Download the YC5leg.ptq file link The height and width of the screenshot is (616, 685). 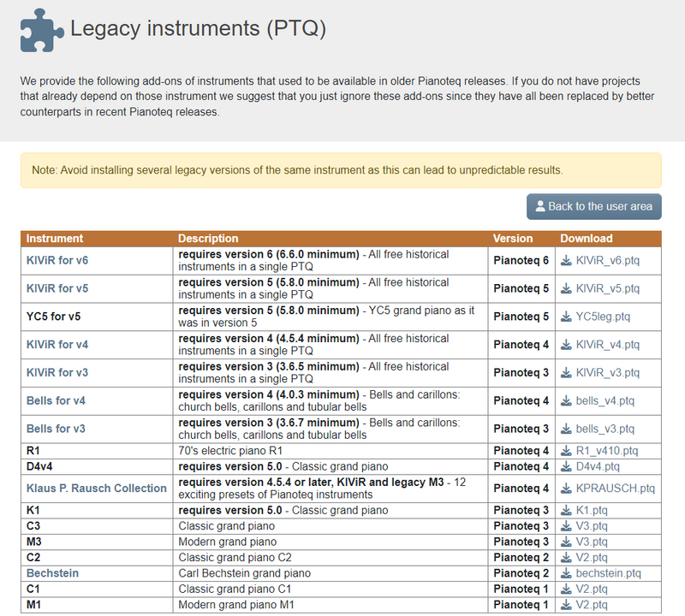(x=603, y=317)
